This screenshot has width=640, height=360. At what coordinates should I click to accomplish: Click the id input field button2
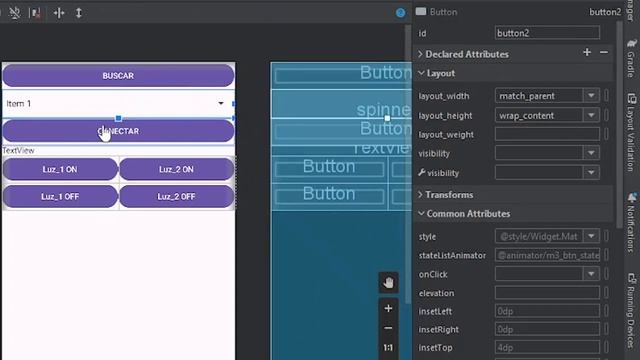tap(547, 33)
